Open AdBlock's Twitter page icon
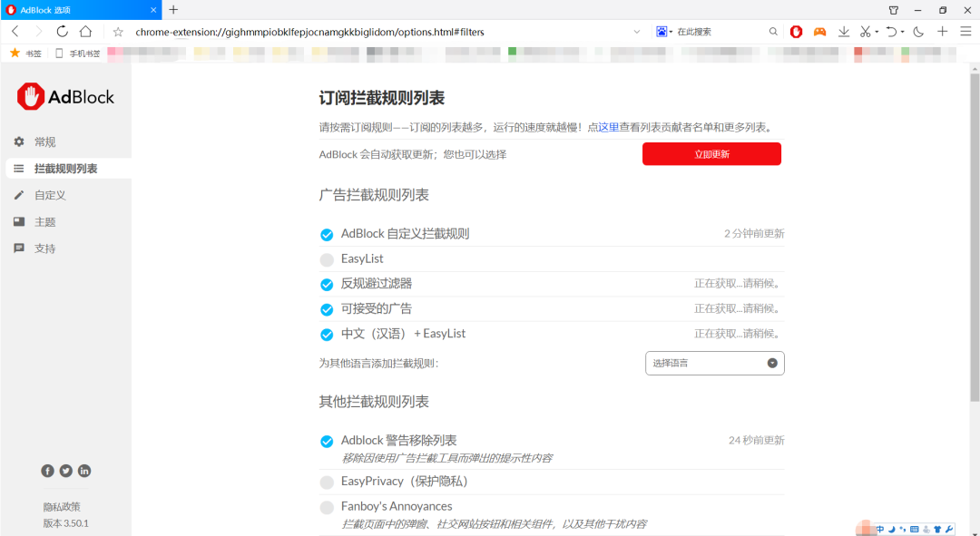The height and width of the screenshot is (536, 980). pyautogui.click(x=65, y=471)
